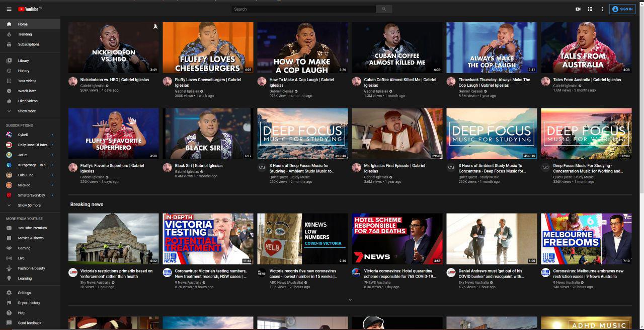Open the three-dot settings menu
This screenshot has height=330, width=644.
[602, 9]
